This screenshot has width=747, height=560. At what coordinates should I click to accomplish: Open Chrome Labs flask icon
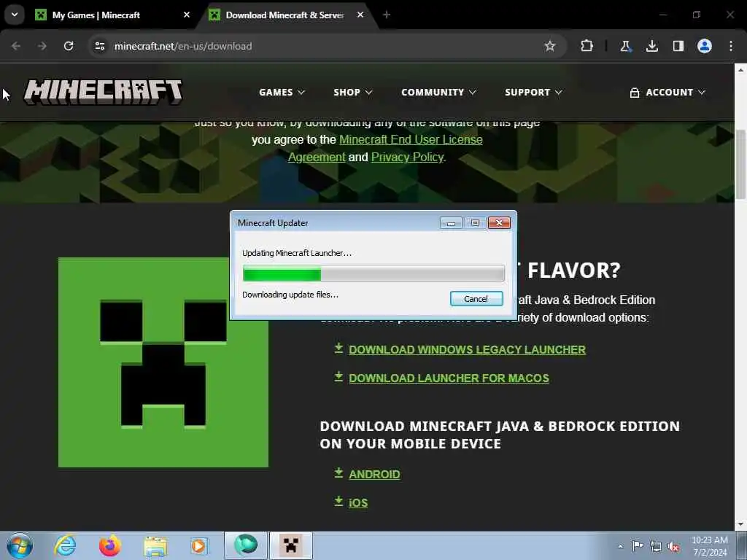[625, 46]
